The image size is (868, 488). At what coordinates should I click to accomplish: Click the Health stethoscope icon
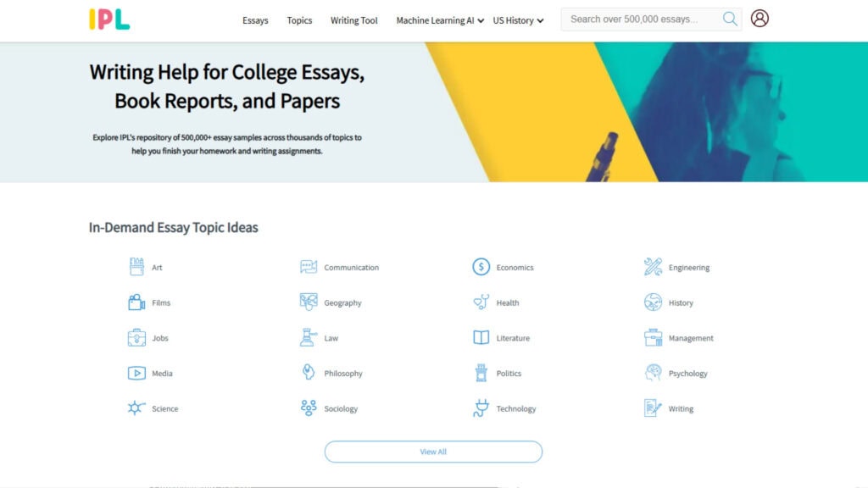pyautogui.click(x=481, y=302)
